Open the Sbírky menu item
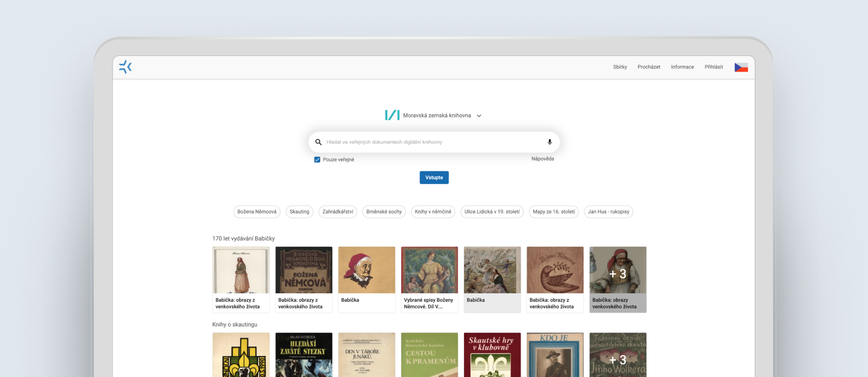 click(x=620, y=67)
